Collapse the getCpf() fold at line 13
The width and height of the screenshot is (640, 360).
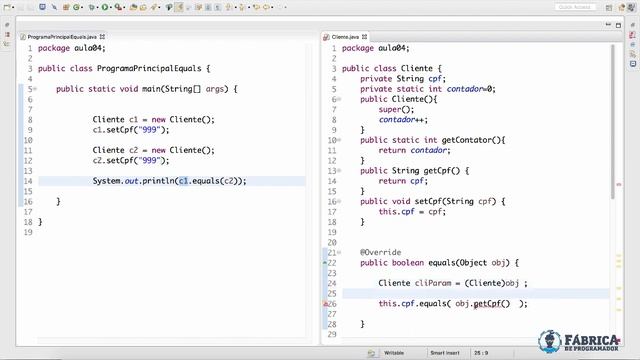[x=339, y=171]
